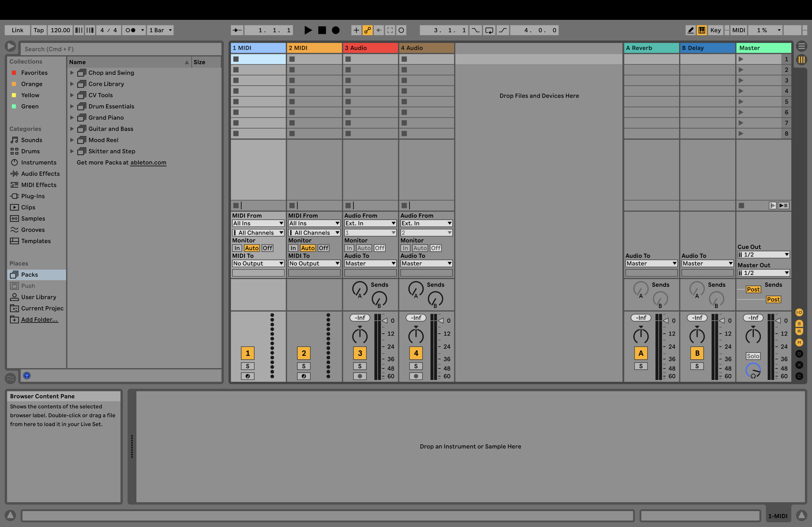The image size is (812, 527).
Task: Open the 1 Bar quantization menu
Action: (160, 30)
